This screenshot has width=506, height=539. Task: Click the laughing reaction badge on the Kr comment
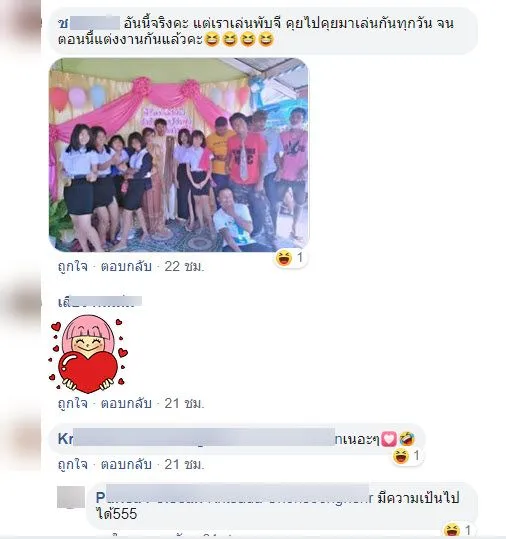click(x=407, y=456)
